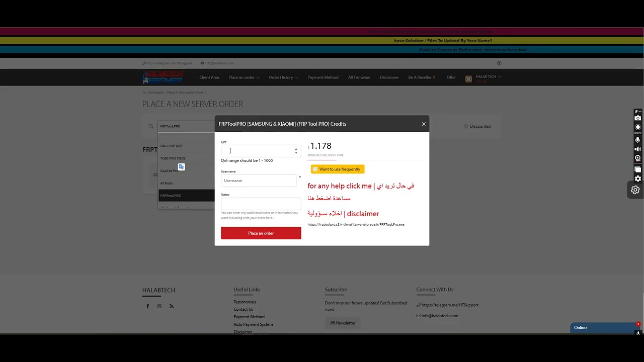
Task: Open the Disclaimer nav item
Action: tap(389, 77)
